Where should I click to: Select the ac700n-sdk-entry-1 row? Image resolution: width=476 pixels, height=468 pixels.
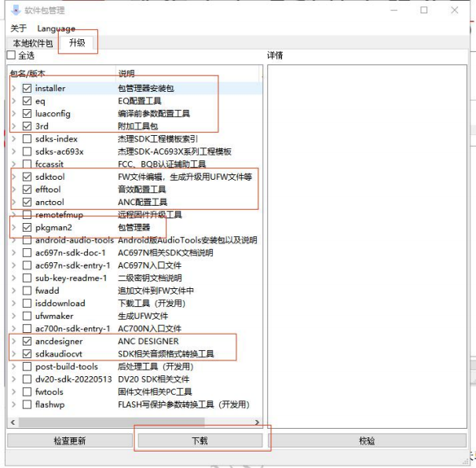point(135,329)
